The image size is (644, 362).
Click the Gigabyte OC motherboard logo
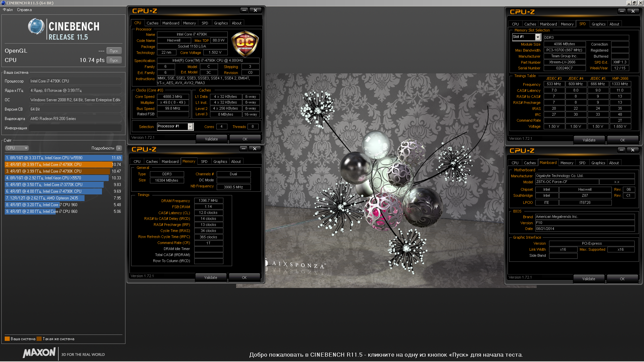245,44
